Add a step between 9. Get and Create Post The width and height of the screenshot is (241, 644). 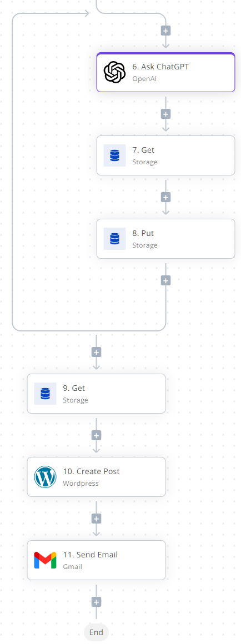[x=97, y=435]
